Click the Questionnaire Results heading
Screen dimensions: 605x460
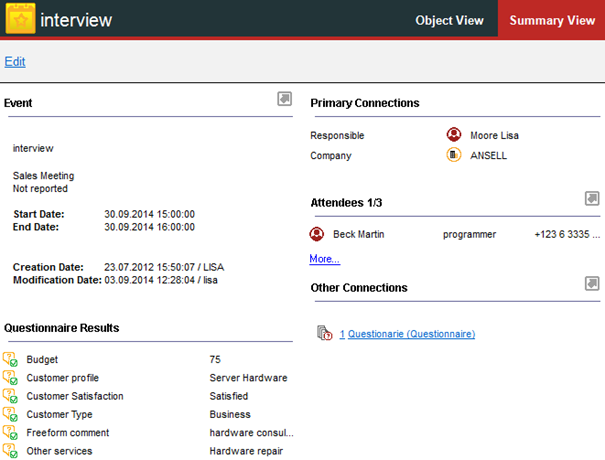tap(62, 328)
